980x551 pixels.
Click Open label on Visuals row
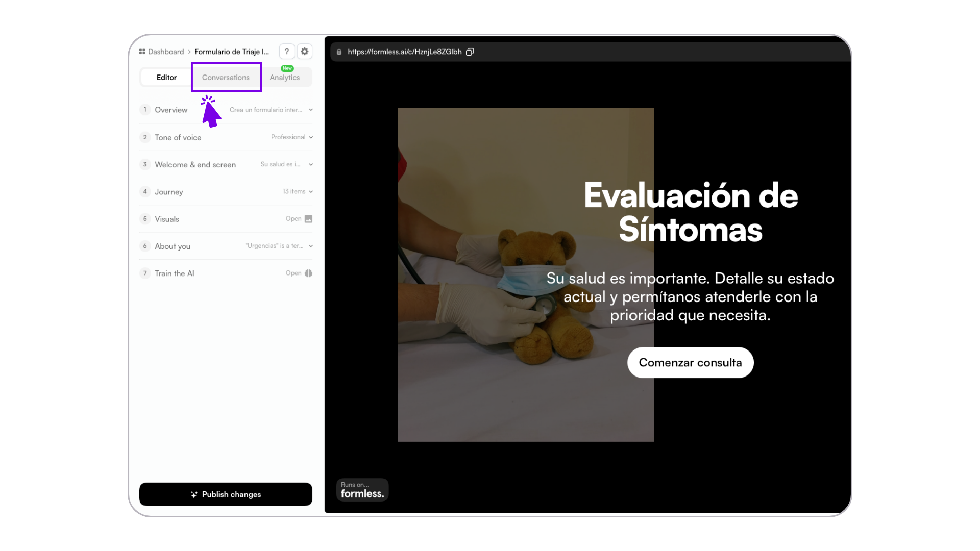click(x=293, y=219)
